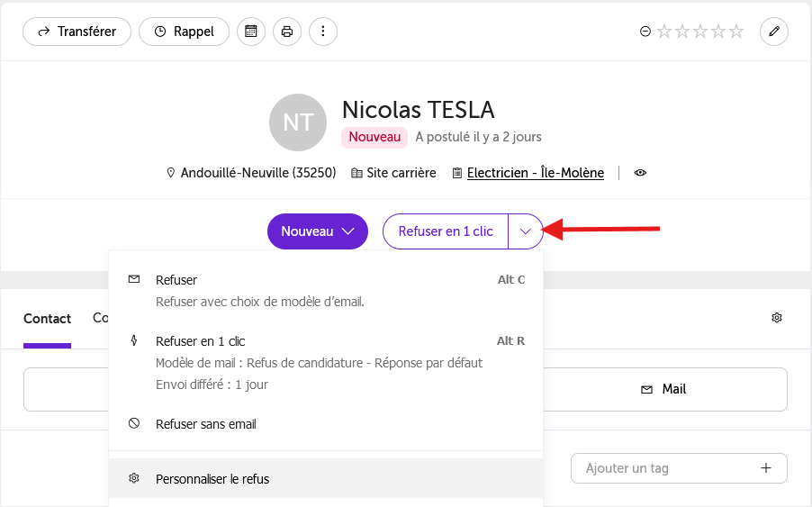Click the pink Nouveau status badge
This screenshot has width=812, height=507.
[x=374, y=137]
